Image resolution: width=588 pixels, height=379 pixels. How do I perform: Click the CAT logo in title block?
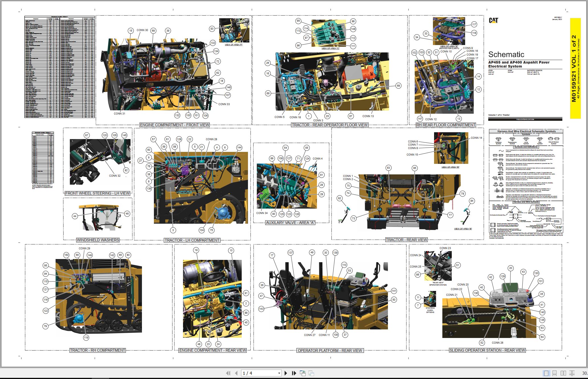coord(493,20)
